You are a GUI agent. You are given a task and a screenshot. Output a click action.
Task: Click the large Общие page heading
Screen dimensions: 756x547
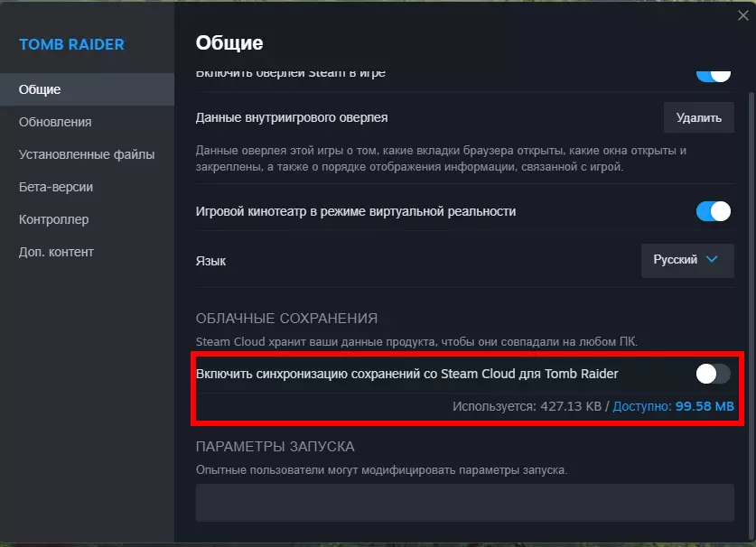click(x=229, y=42)
